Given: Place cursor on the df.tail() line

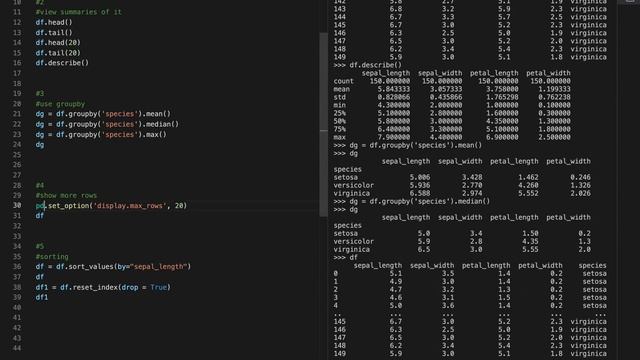Looking at the screenshot, I should point(53,32).
